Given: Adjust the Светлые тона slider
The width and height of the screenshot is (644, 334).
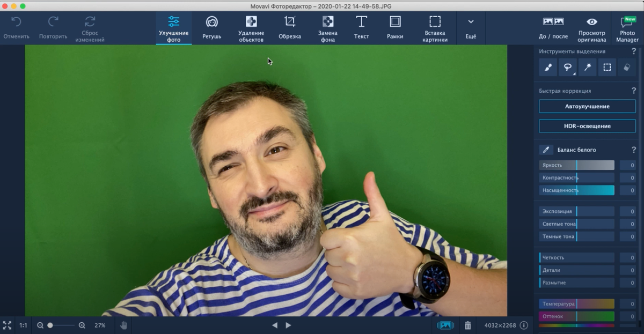Looking at the screenshot, I should (x=577, y=224).
